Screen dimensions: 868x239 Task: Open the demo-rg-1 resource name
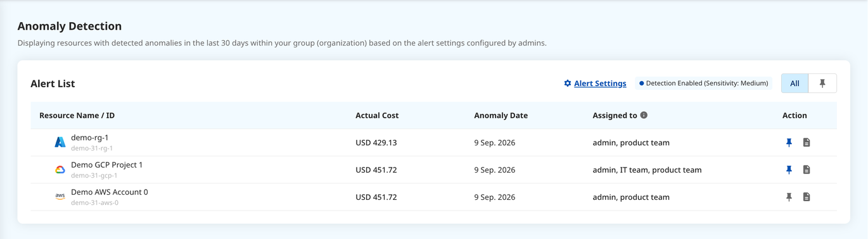pos(90,138)
